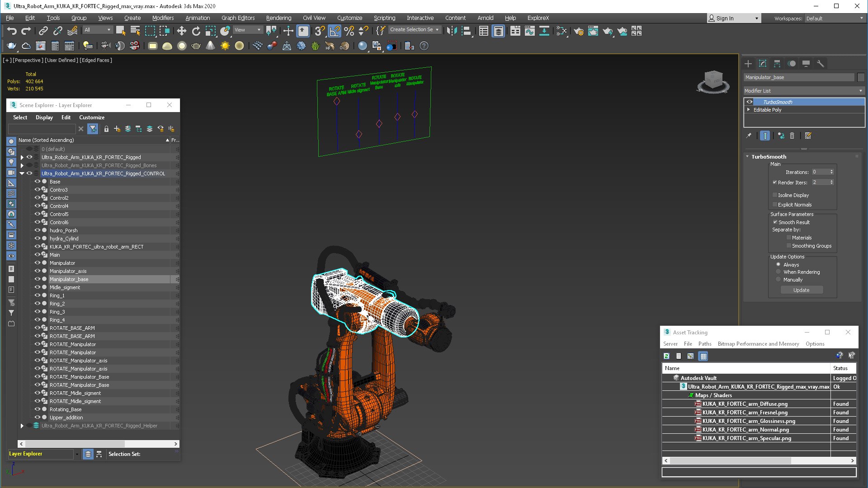Click the Select and Link chain icon
This screenshot has height=488, width=868.
point(43,31)
